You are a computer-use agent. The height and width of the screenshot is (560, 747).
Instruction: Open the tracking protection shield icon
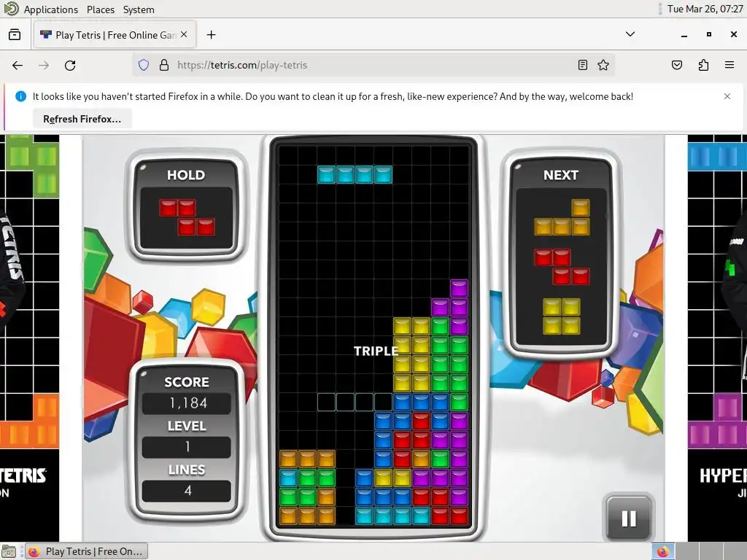pos(144,65)
